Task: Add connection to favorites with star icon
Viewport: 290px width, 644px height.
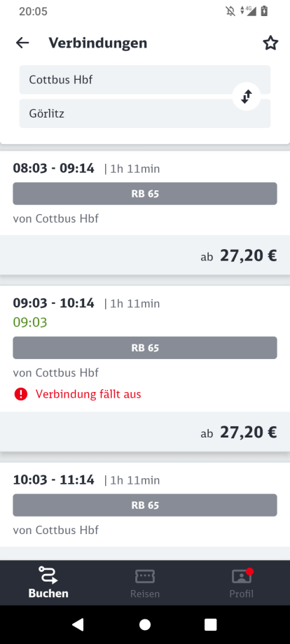Action: tap(270, 43)
